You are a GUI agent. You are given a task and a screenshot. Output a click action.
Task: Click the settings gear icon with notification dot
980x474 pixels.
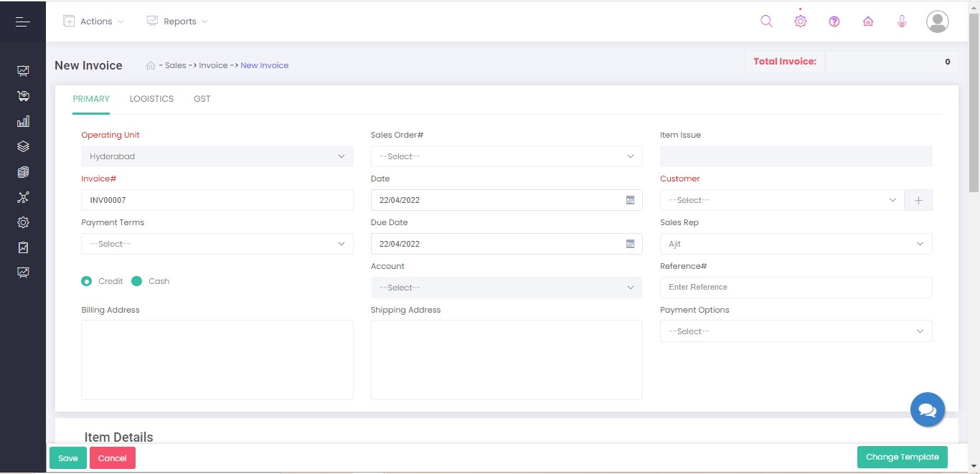pos(800,22)
